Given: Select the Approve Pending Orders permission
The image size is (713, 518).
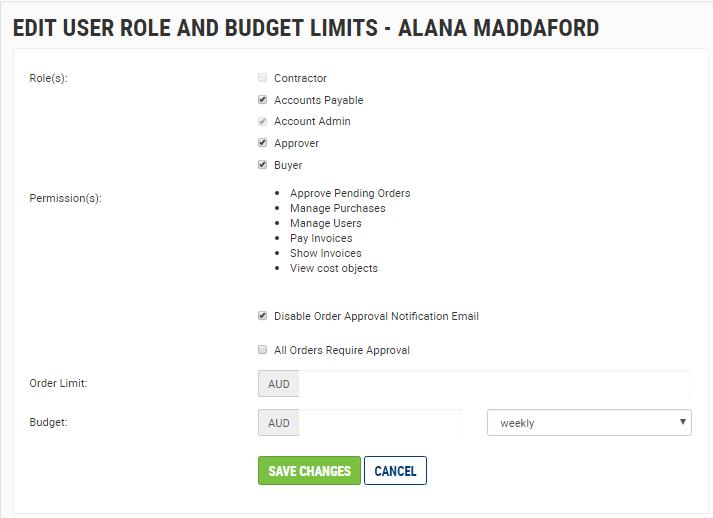Looking at the screenshot, I should 350,193.
